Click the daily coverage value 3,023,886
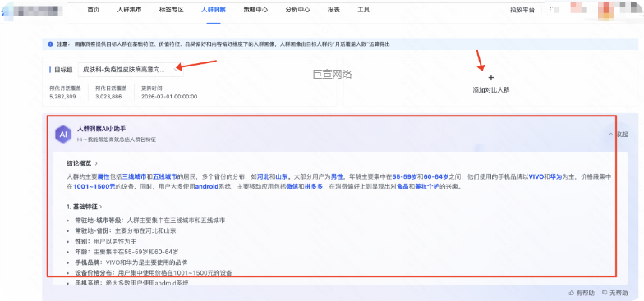This screenshot has width=644, height=301. click(x=108, y=97)
